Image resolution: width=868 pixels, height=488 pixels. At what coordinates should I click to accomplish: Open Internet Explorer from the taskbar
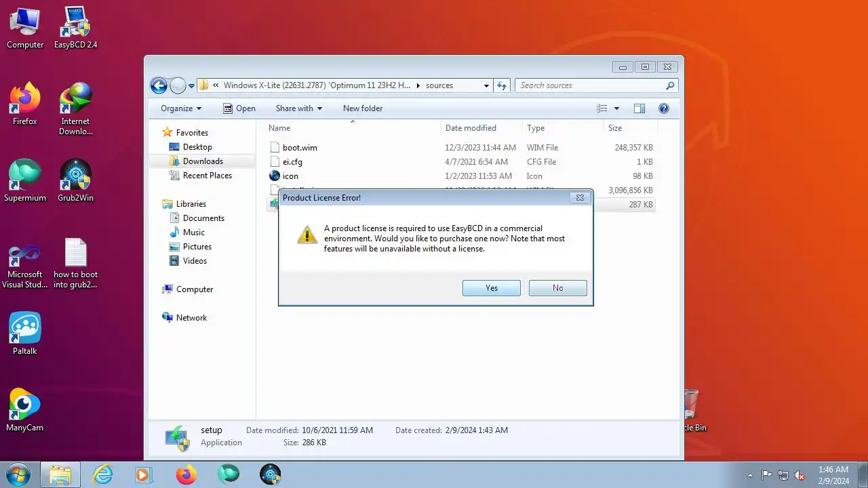click(102, 474)
